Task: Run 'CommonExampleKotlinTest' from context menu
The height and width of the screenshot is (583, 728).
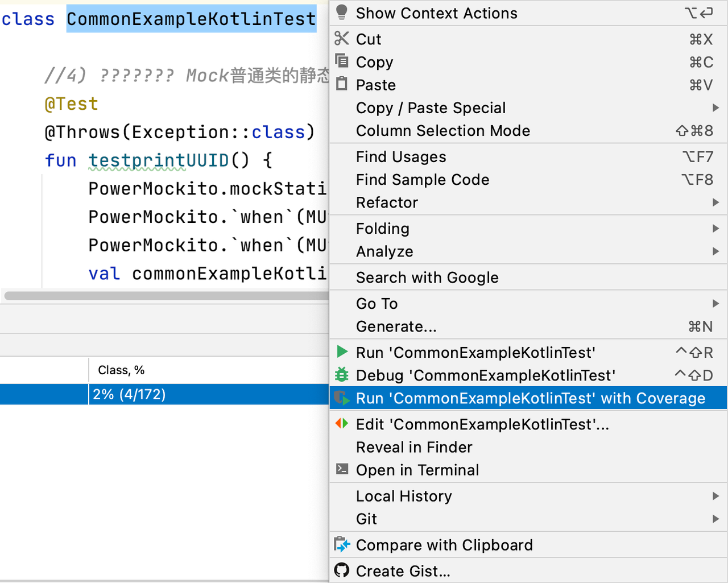Action: click(x=528, y=352)
